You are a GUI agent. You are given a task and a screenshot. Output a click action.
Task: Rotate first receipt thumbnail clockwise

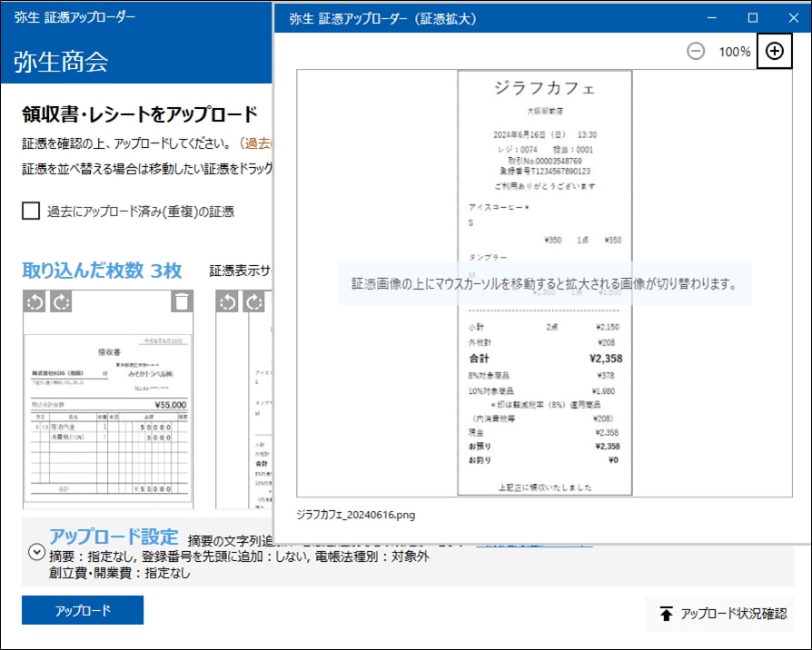click(61, 301)
